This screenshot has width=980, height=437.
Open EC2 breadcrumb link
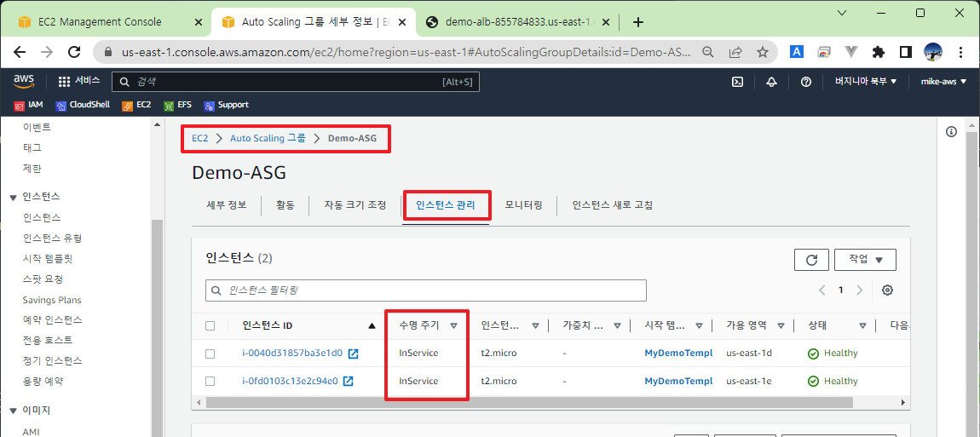point(200,139)
